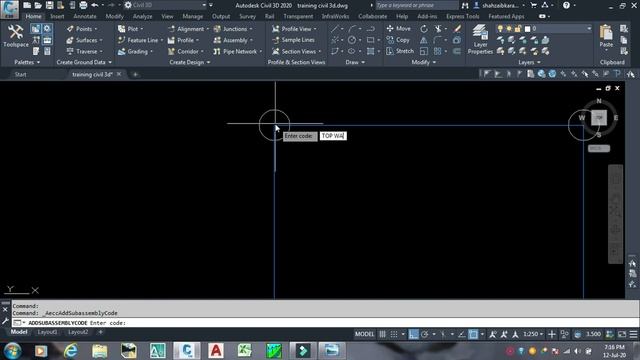
Task: Click the customization menu icon in status bar
Action: pyautogui.click(x=633, y=334)
